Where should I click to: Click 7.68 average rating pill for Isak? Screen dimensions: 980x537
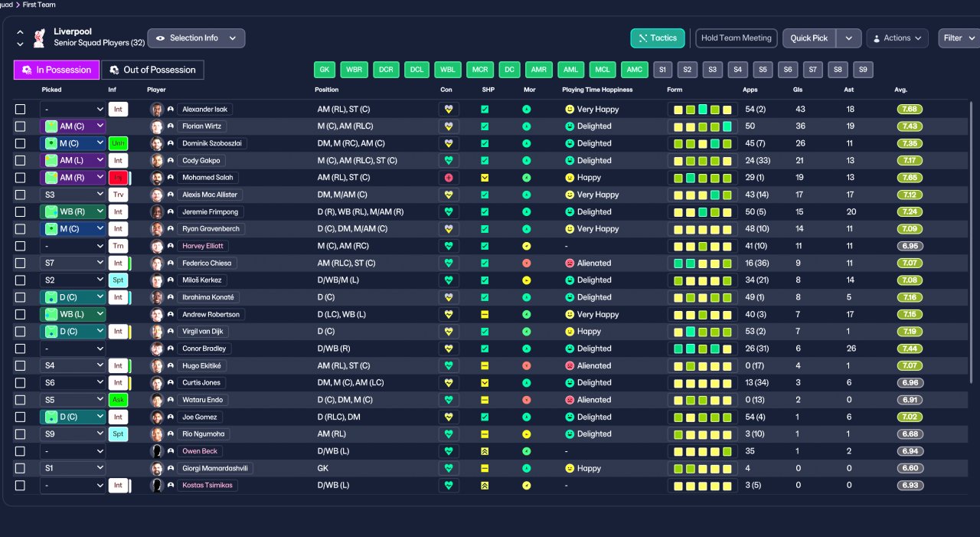click(x=910, y=110)
